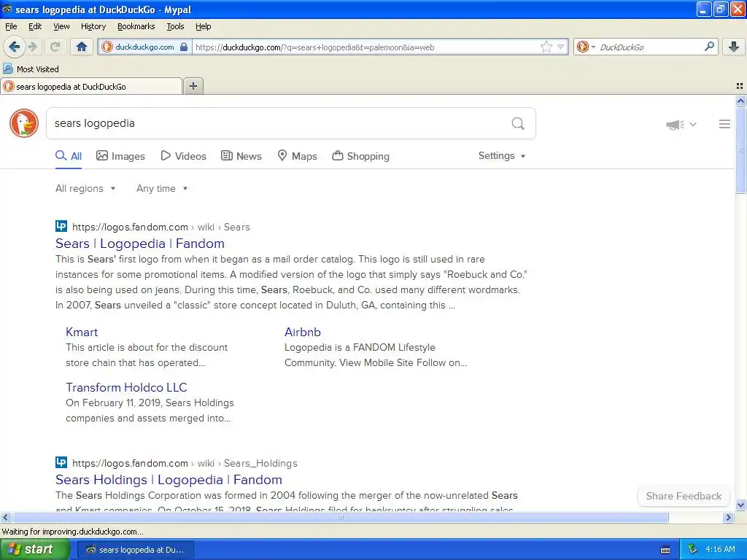Go back with the browser back arrow

click(15, 47)
